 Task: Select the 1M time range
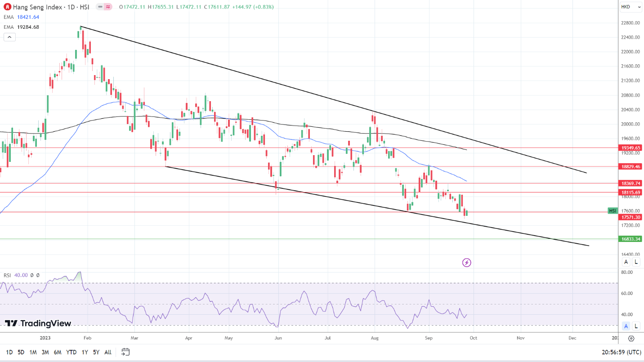coord(33,352)
